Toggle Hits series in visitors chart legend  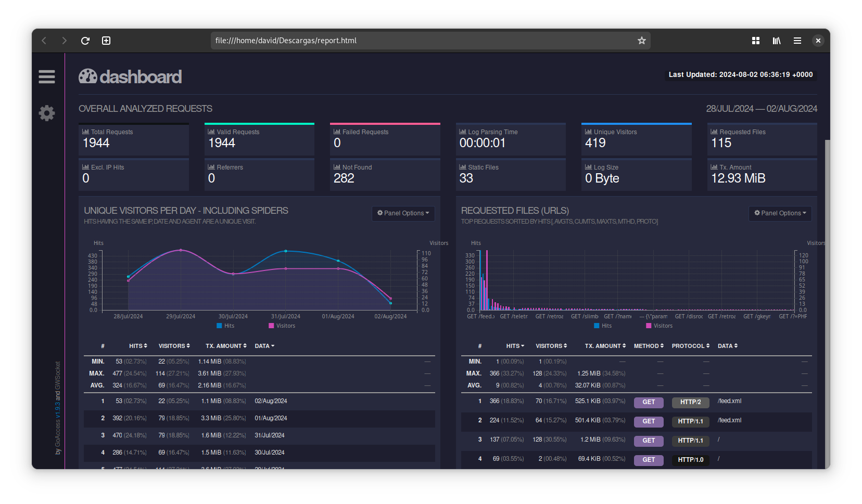225,326
